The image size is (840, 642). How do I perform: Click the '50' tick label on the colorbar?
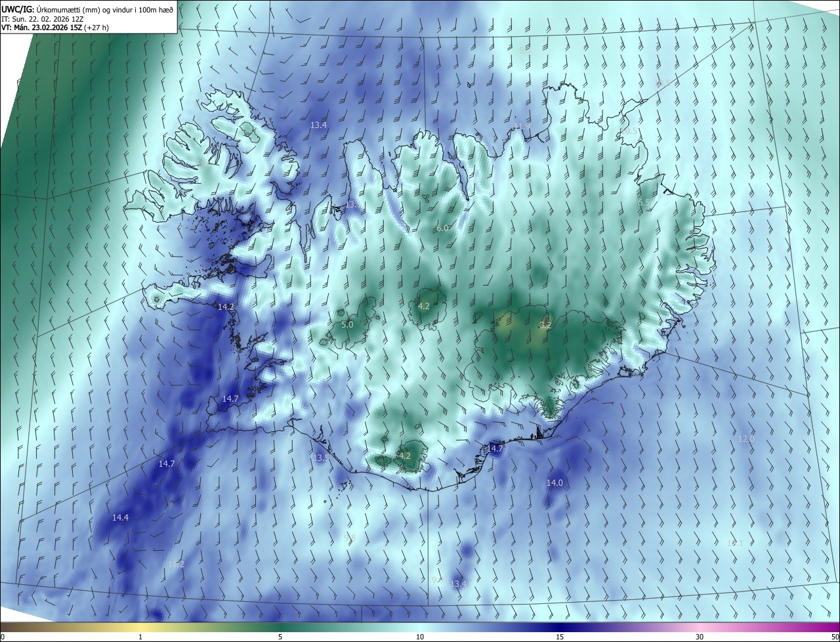(x=835, y=637)
